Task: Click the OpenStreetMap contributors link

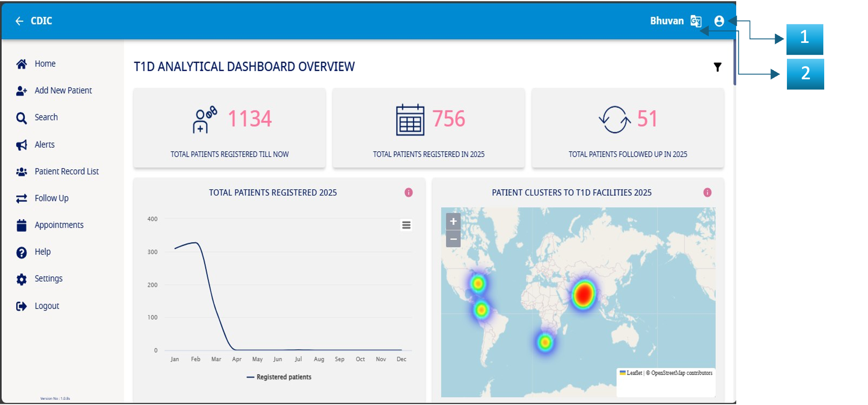Action: [x=680, y=372]
